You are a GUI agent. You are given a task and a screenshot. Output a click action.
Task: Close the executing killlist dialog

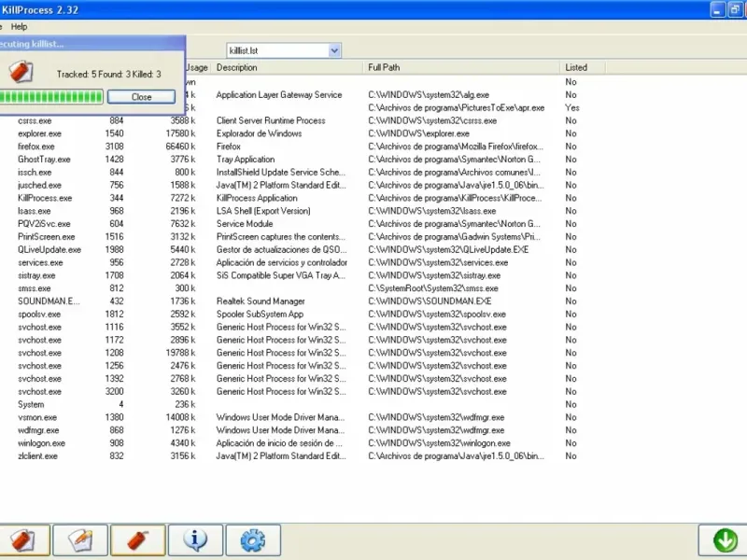[141, 97]
